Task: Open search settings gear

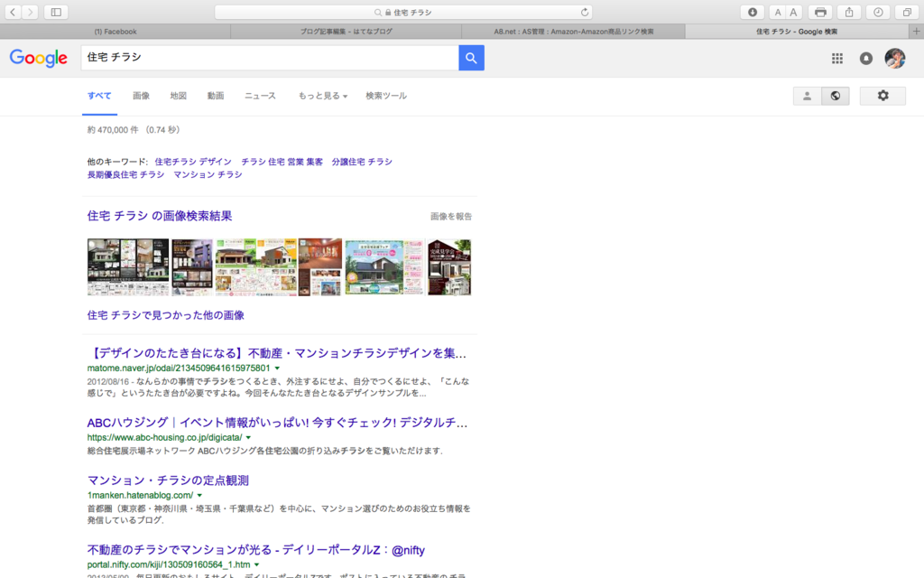Action: click(882, 96)
